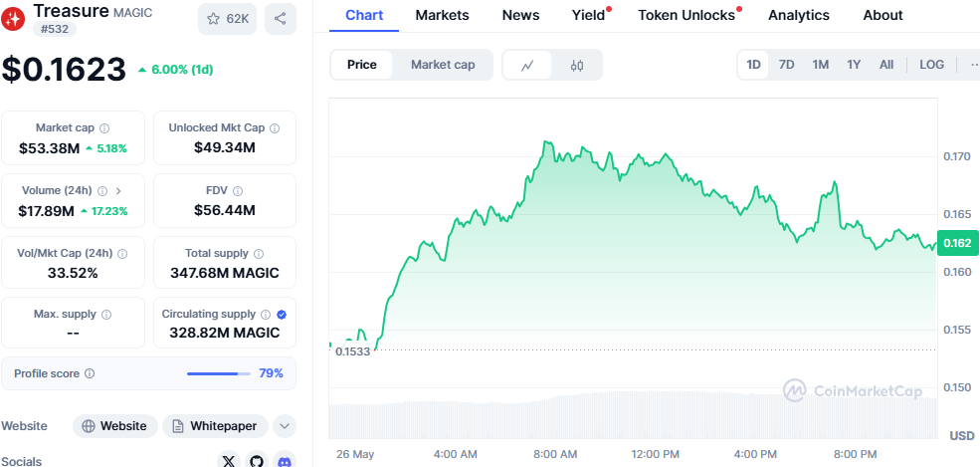Click the 0.162 current price label

point(957,243)
